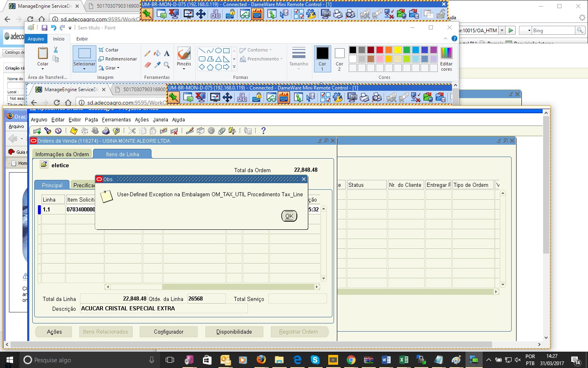Click the Oracle toolbar help question mark
The height and width of the screenshot is (368, 588).
pyautogui.click(x=263, y=130)
